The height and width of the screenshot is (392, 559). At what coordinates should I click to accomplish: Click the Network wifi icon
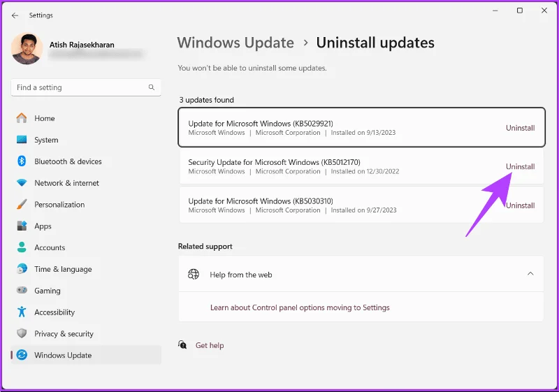tap(22, 183)
